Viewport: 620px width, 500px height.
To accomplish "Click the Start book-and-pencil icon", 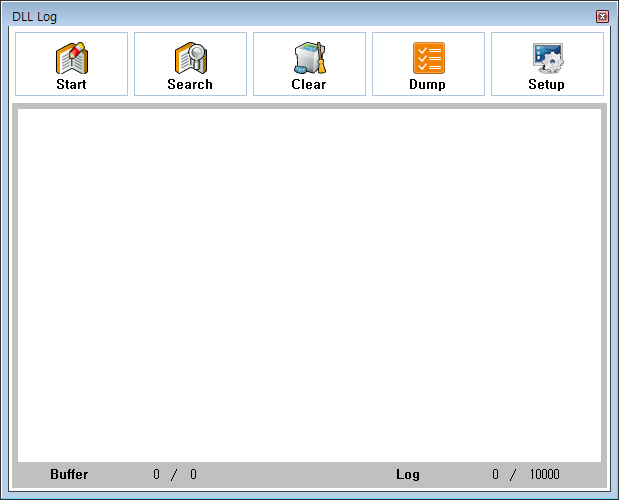I will tap(71, 58).
